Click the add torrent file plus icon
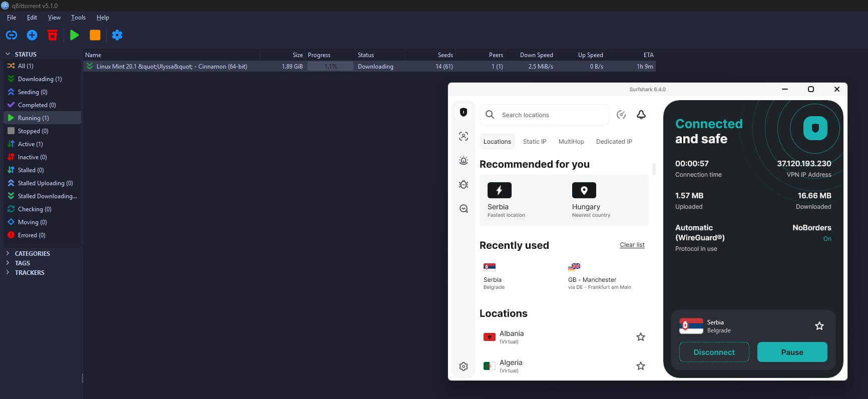Screen dimensions: 868x399 click(x=32, y=35)
